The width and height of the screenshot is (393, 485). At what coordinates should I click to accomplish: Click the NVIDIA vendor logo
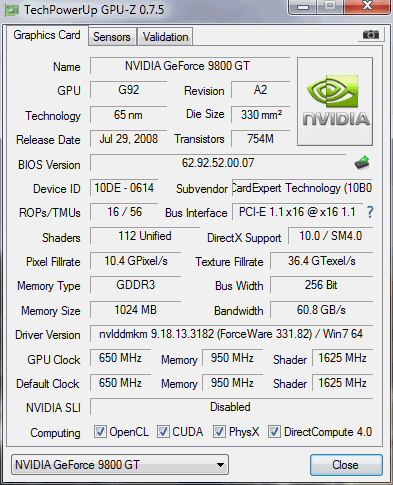(335, 102)
